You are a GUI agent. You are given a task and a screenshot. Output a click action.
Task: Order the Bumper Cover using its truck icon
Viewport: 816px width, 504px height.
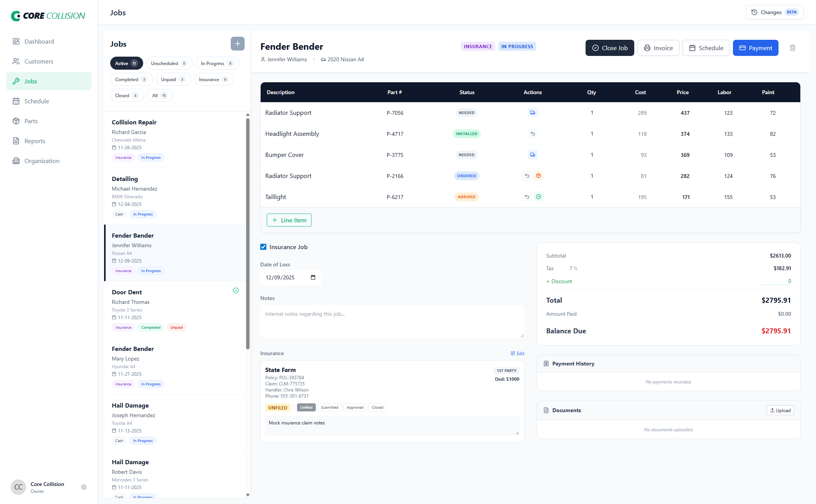coord(532,155)
